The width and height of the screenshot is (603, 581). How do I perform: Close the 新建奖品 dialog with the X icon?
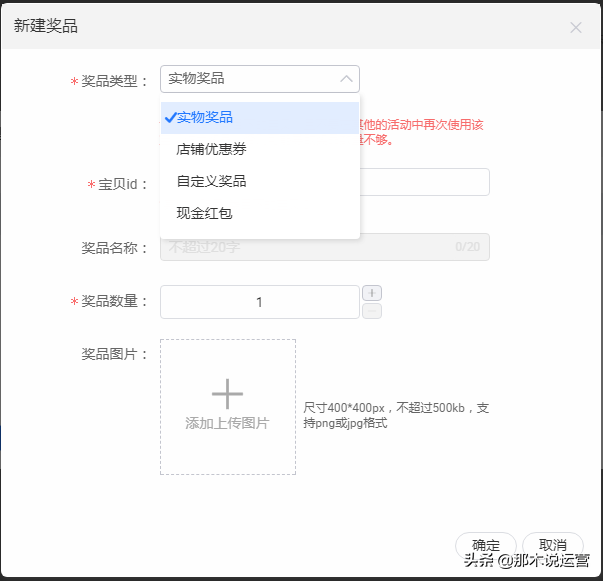click(576, 28)
